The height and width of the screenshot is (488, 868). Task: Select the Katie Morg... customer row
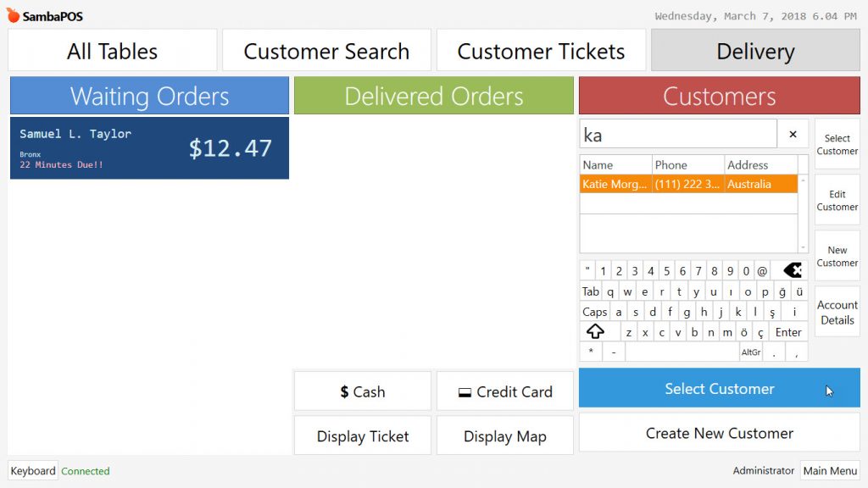[x=688, y=184]
